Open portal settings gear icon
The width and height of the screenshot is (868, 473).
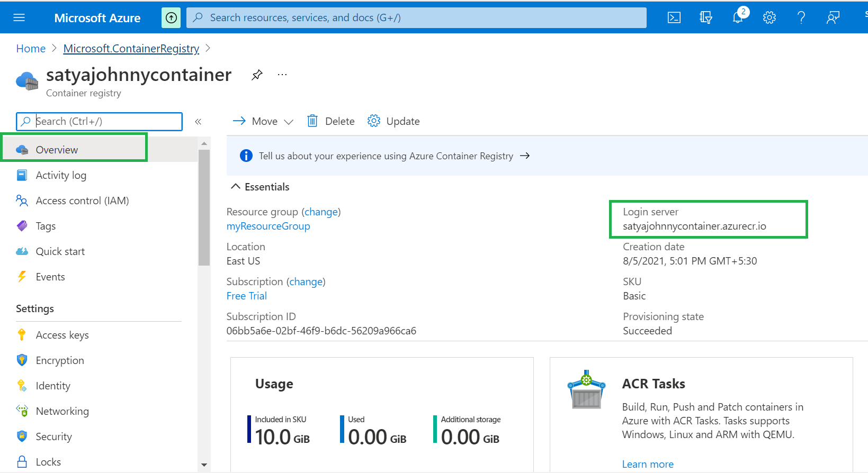point(769,17)
